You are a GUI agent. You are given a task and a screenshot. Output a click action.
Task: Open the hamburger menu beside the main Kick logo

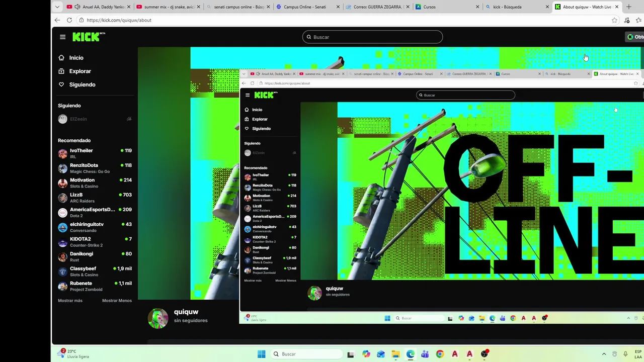62,37
